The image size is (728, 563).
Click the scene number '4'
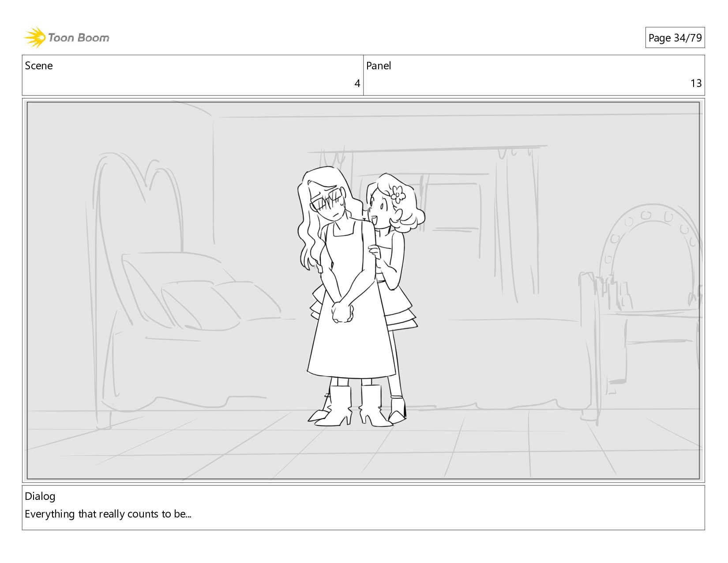357,83
